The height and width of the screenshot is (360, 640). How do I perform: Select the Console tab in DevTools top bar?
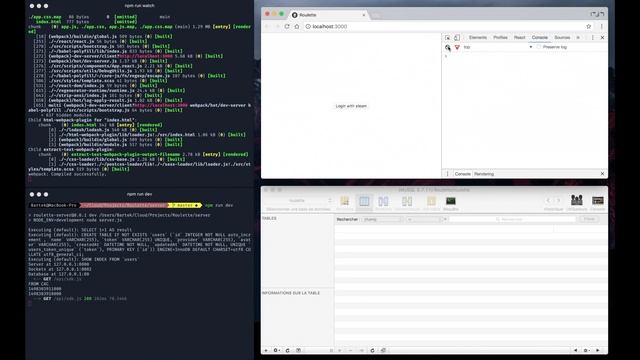pyautogui.click(x=540, y=38)
